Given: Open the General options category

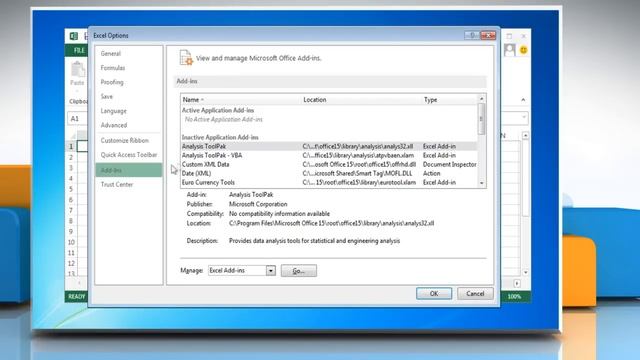Looking at the screenshot, I should pyautogui.click(x=111, y=53).
